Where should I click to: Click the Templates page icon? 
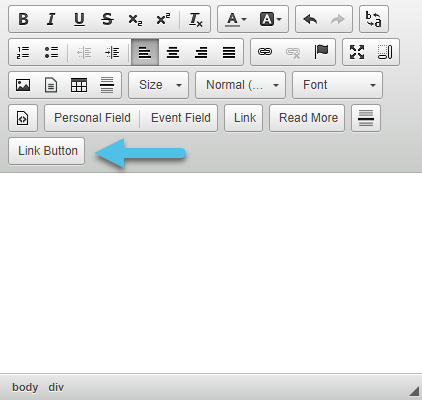(x=51, y=85)
